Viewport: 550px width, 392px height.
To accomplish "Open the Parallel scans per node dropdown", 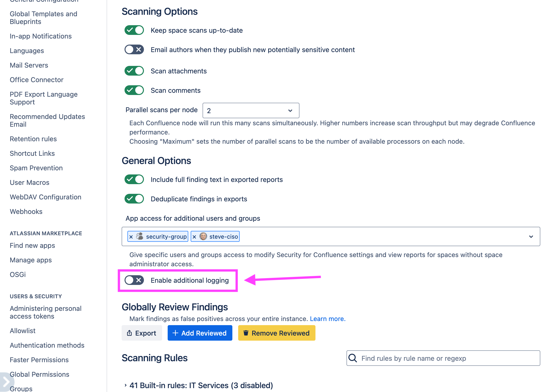I will pos(250,110).
